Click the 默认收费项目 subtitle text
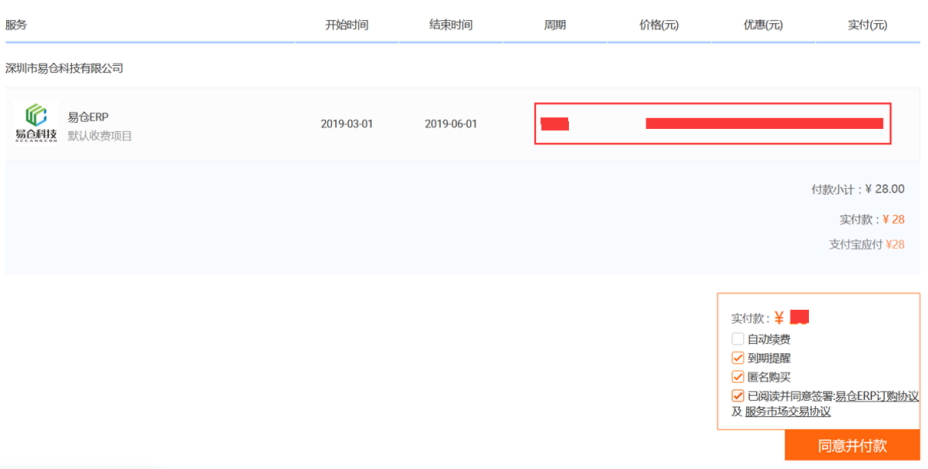 click(x=100, y=135)
